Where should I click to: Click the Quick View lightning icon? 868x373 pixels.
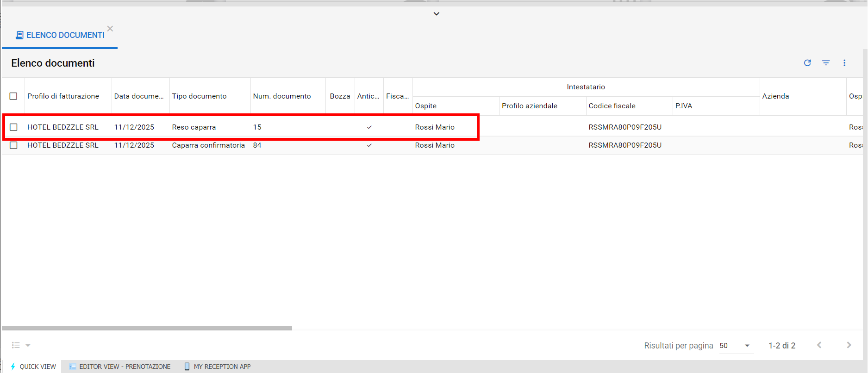click(13, 367)
